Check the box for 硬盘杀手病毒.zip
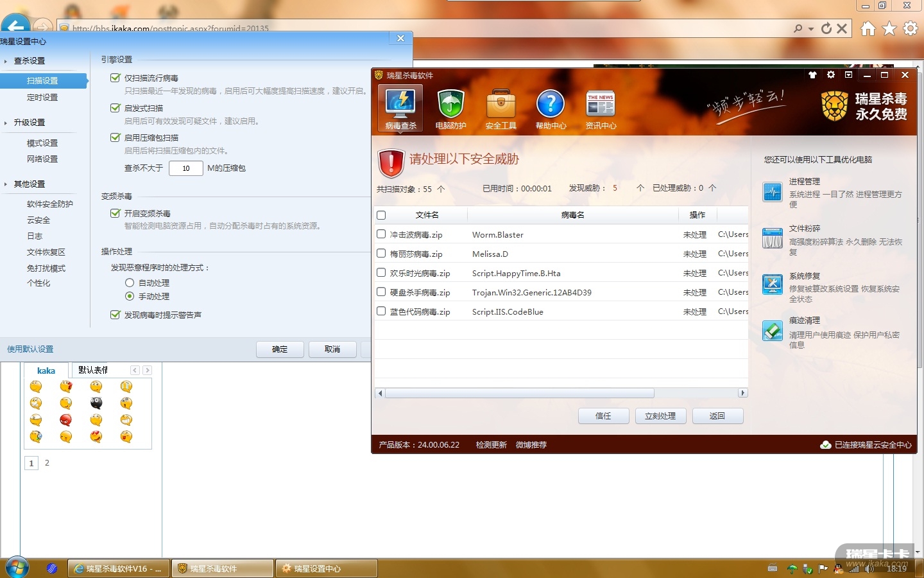Screen dimensions: 924x578 (x=381, y=292)
